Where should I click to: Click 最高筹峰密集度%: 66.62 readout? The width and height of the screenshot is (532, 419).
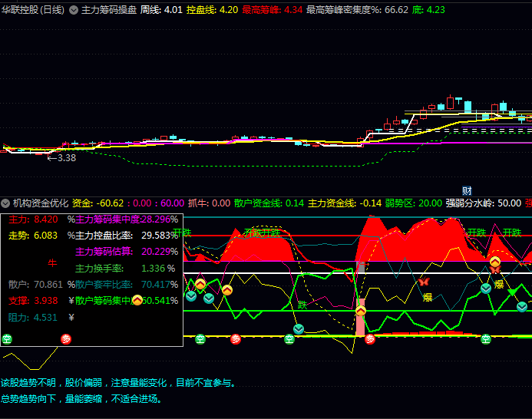tap(357, 10)
